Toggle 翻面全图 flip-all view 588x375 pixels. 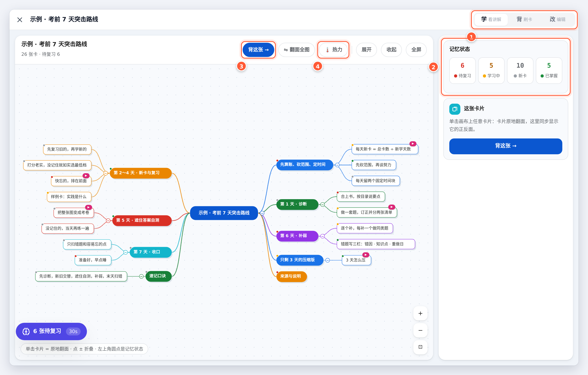click(296, 50)
